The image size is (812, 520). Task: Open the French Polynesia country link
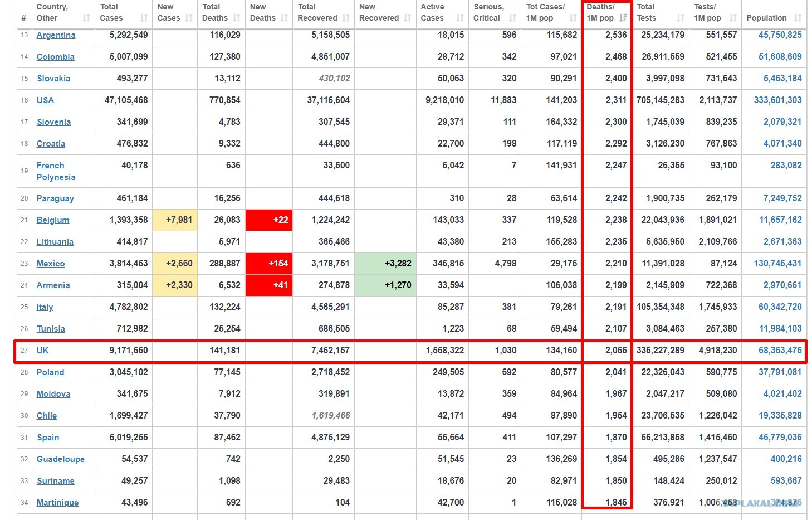(x=56, y=171)
